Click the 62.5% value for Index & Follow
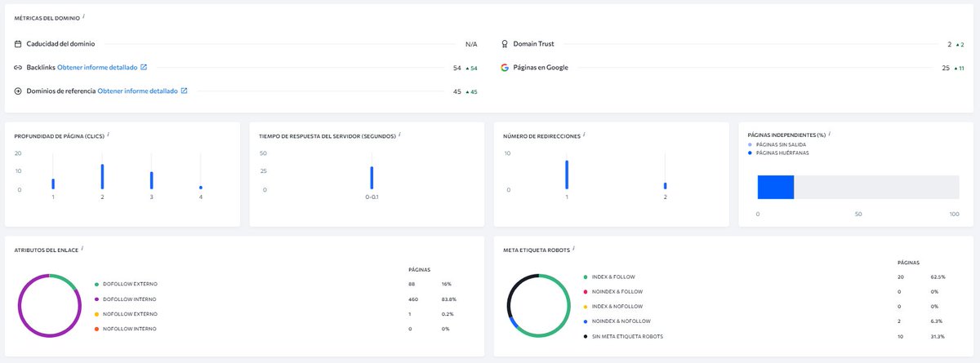The height and width of the screenshot is (363, 980). point(938,277)
